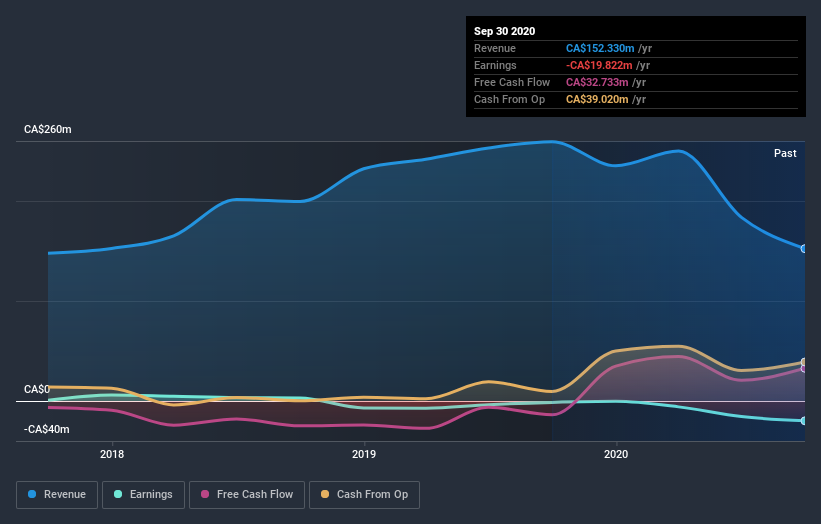Click the CA$32.733m free cash flow value

597,82
